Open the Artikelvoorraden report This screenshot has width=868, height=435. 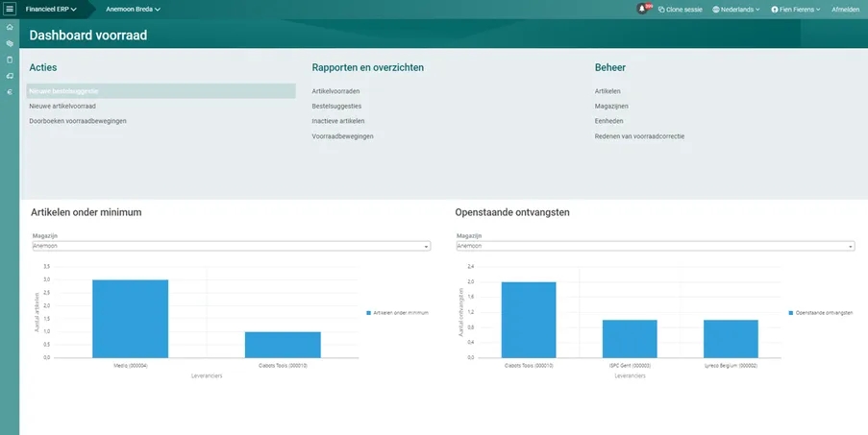coord(335,91)
